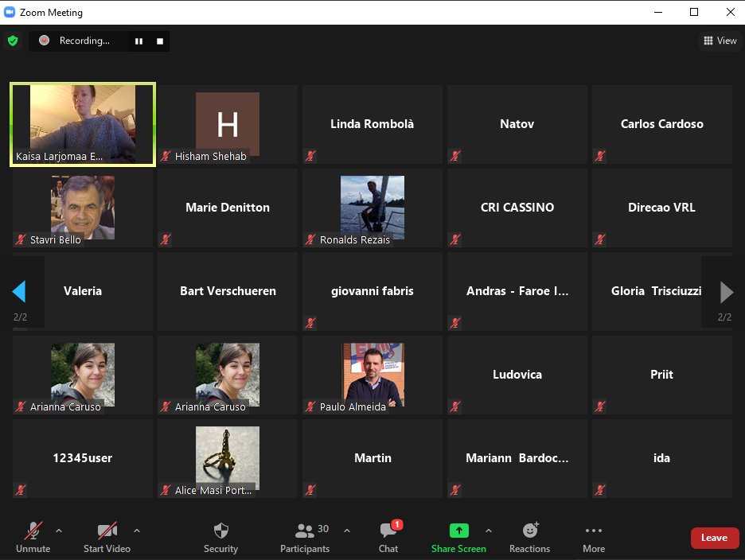Viewport: 745px width, 560px height.
Task: Start your video camera
Action: pos(107,537)
